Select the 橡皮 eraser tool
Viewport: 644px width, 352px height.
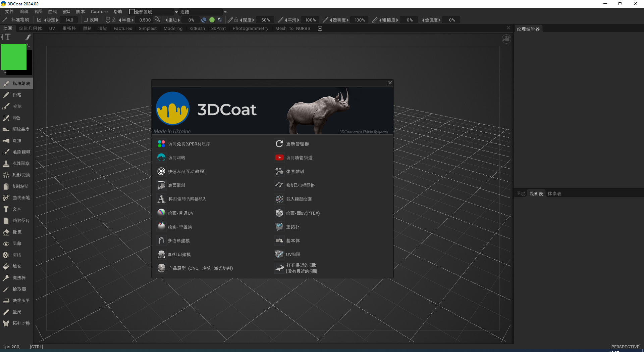[x=17, y=232]
